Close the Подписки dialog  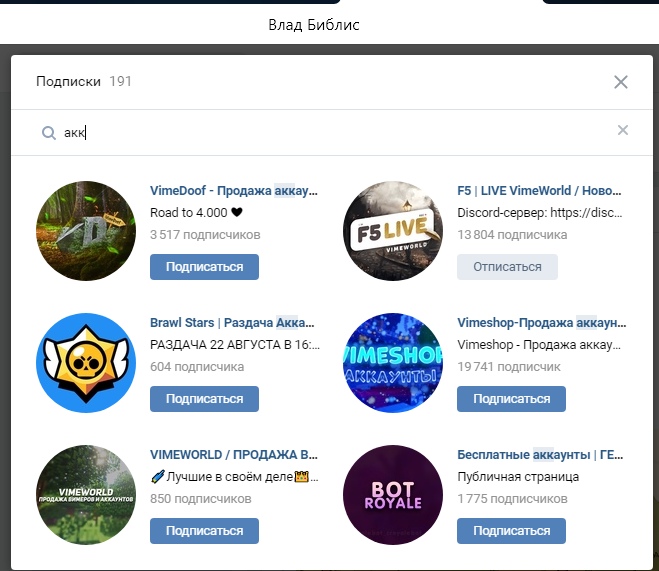click(x=621, y=82)
